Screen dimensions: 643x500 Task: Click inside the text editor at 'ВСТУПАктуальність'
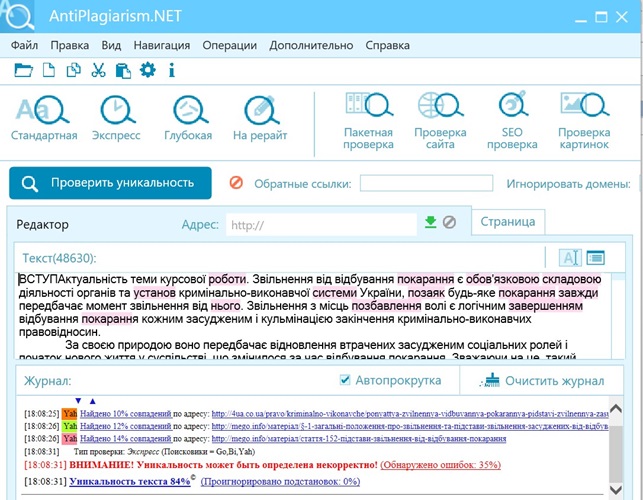71,279
